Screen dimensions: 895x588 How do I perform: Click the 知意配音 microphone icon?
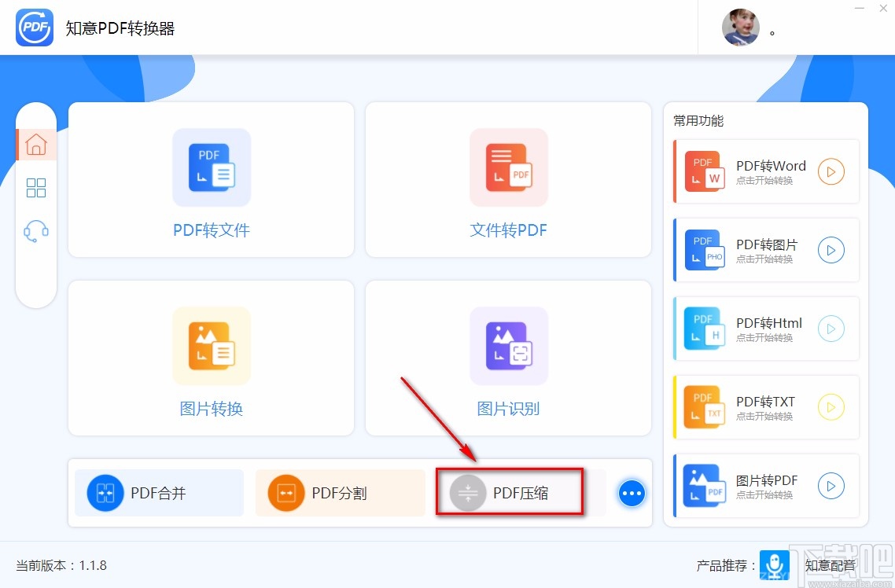tap(774, 564)
